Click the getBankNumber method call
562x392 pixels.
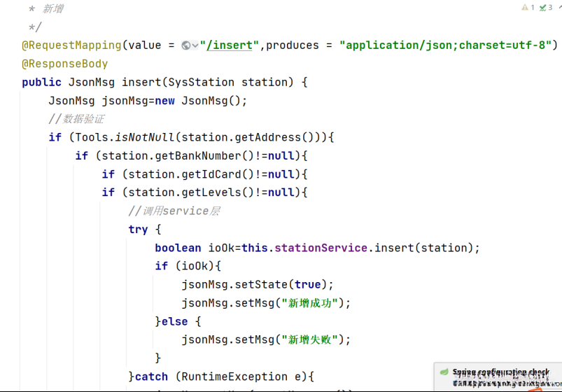coord(198,155)
